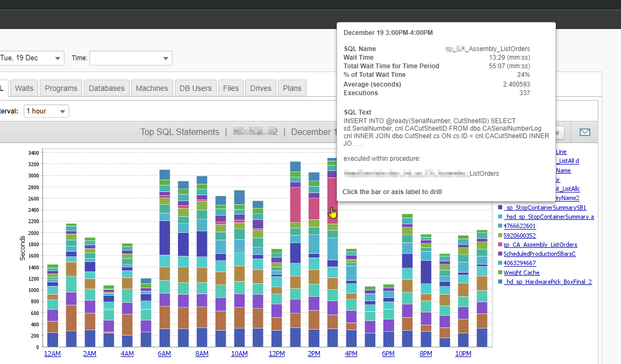621x364 pixels.
Task: Click the 2AM axis label
Action: pos(89,354)
